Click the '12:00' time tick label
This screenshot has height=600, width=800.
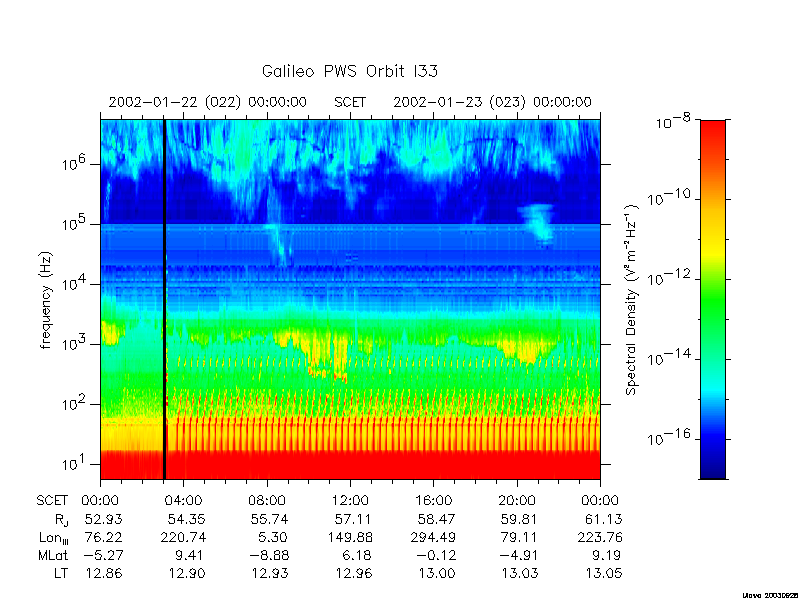351,501
